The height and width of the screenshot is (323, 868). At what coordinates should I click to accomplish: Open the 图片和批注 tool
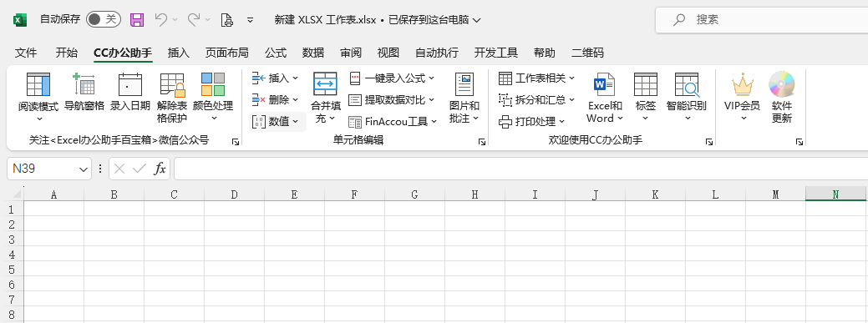(464, 98)
